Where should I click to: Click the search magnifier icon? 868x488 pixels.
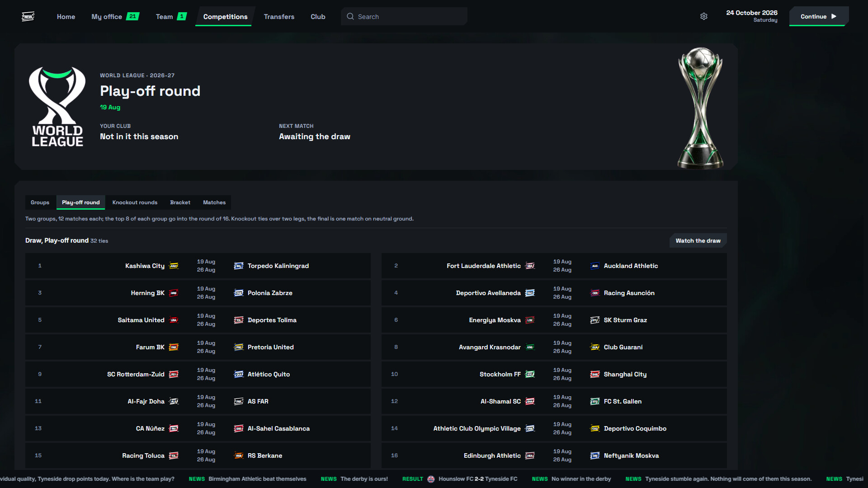click(x=350, y=16)
